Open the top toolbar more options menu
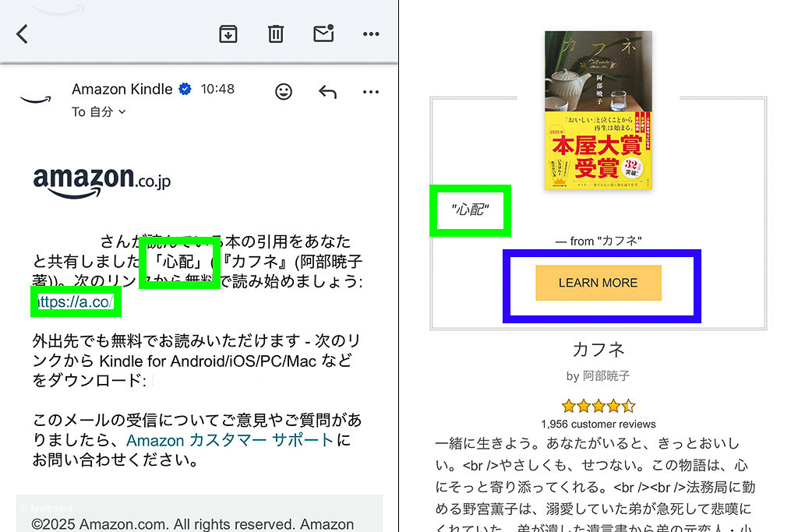Image resolution: width=798 pixels, height=532 pixels. click(371, 34)
